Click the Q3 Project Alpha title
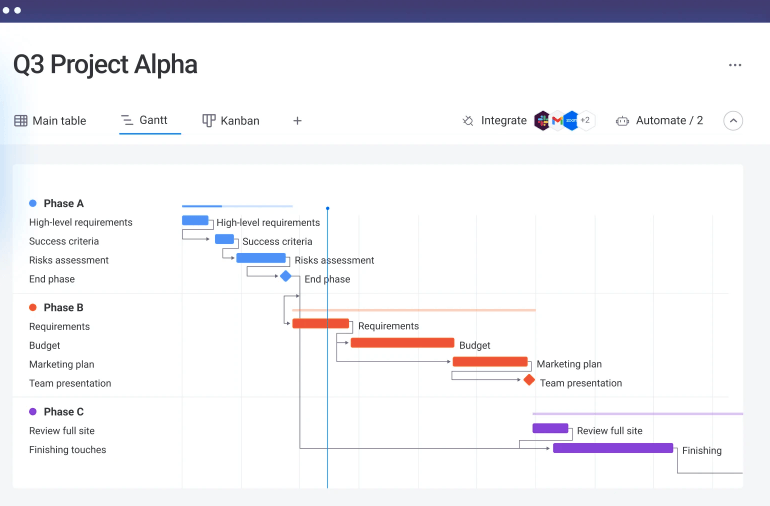 click(105, 65)
